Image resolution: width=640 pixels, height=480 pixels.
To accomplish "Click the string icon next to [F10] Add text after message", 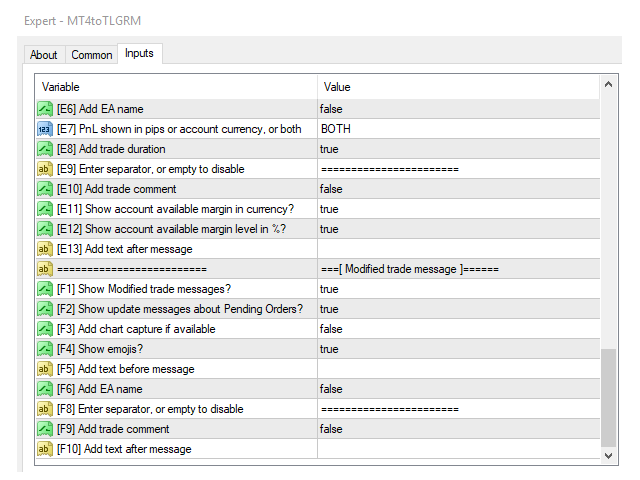I will coord(45,449).
